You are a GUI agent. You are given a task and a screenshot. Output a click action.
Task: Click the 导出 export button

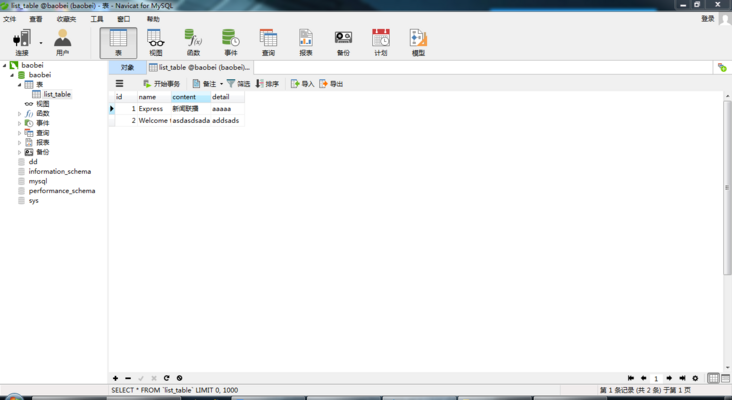(331, 84)
